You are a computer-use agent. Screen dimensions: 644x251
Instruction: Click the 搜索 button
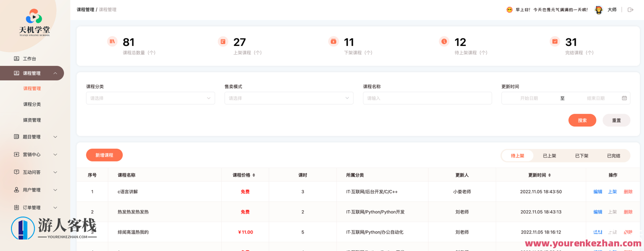(x=582, y=120)
